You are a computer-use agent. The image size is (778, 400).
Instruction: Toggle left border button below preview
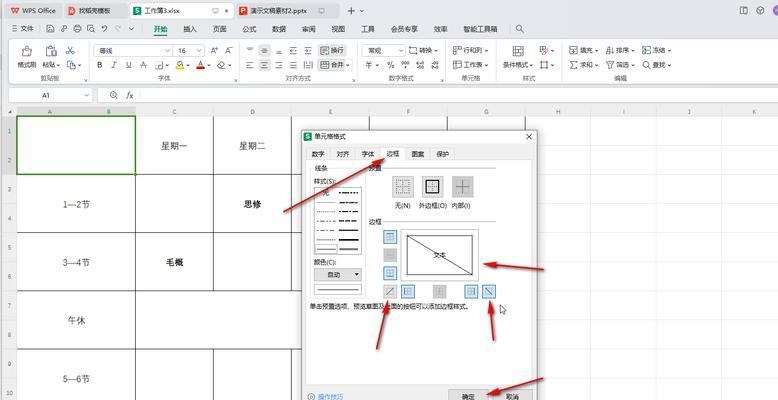pos(408,291)
